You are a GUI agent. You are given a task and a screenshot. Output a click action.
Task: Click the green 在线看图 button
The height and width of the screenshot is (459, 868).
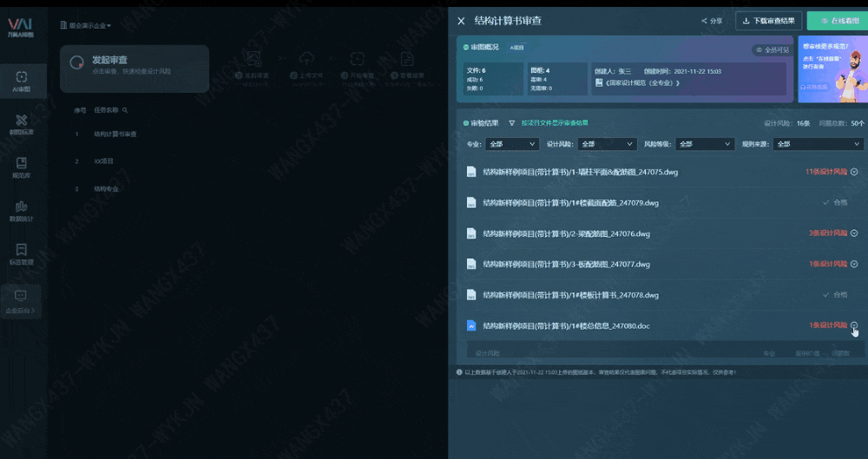tap(836, 21)
